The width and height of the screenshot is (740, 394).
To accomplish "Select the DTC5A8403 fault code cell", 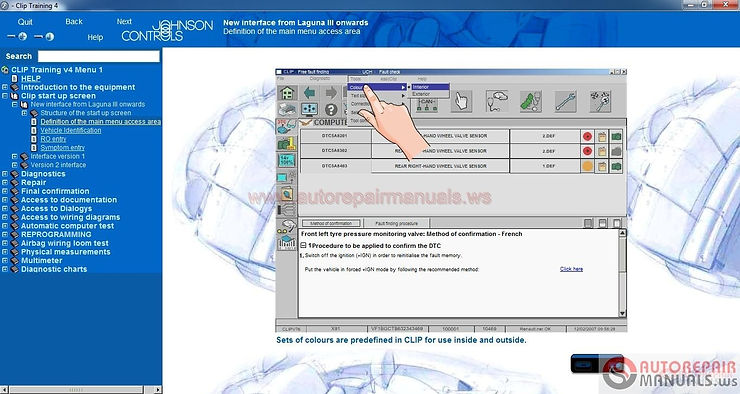I will pyautogui.click(x=335, y=166).
